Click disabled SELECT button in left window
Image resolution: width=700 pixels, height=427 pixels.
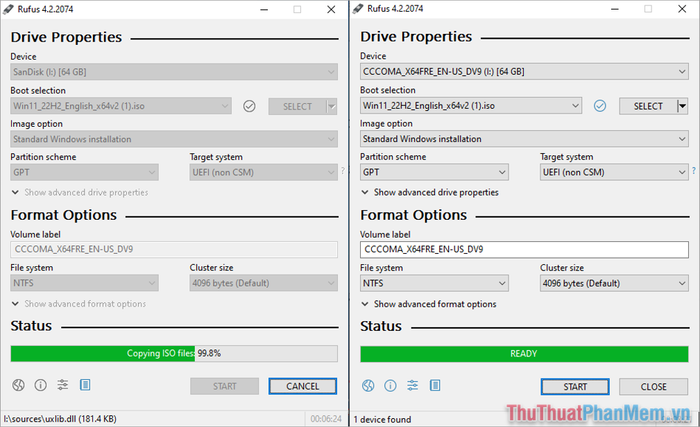click(x=297, y=107)
